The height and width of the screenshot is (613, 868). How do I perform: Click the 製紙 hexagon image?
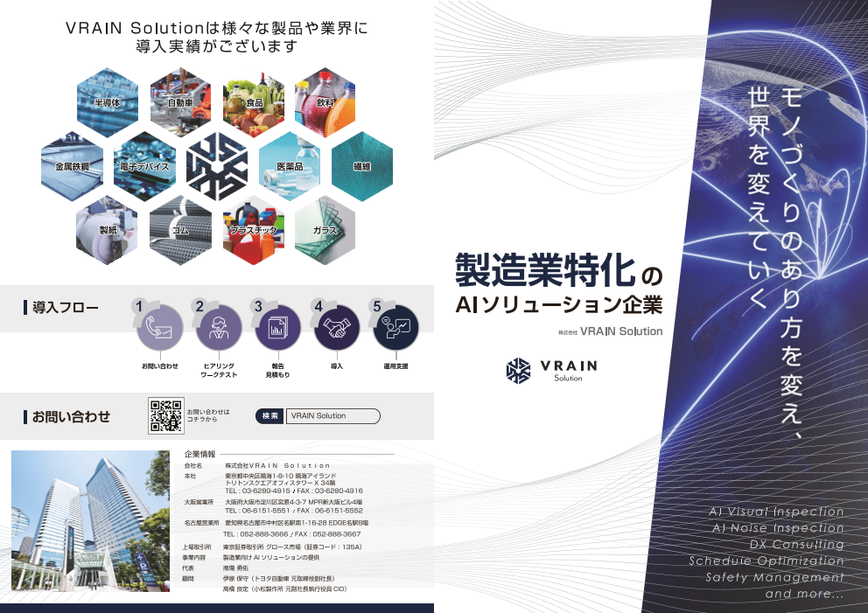click(108, 230)
